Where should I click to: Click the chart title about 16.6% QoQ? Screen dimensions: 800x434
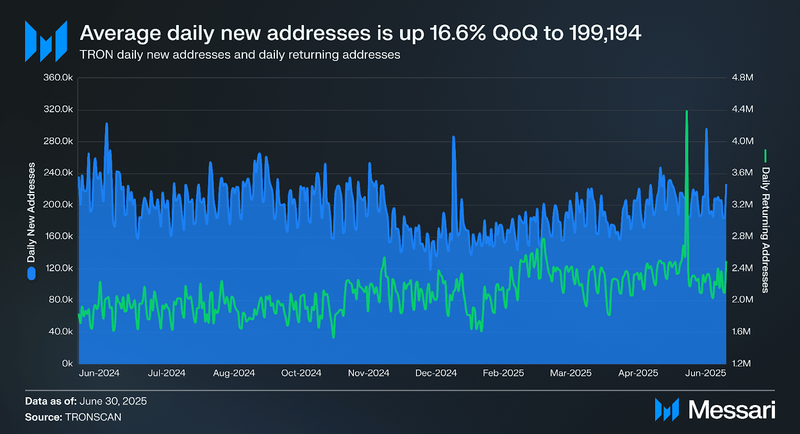[360, 33]
